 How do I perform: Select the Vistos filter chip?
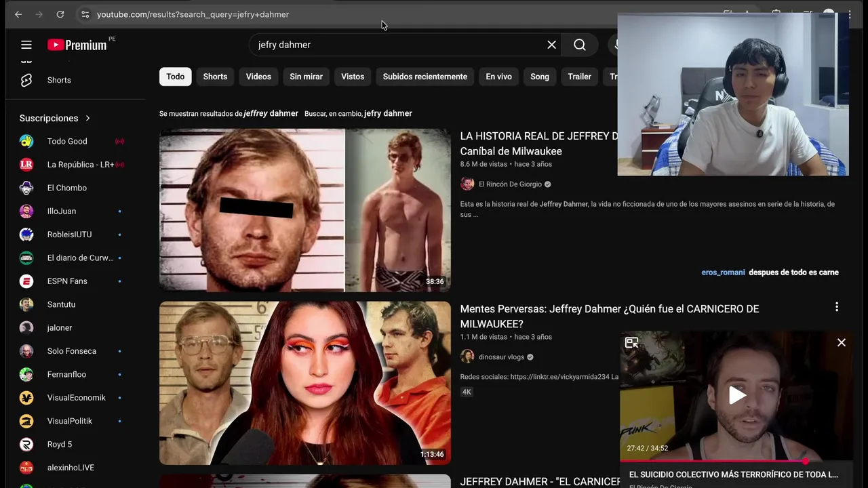click(353, 77)
